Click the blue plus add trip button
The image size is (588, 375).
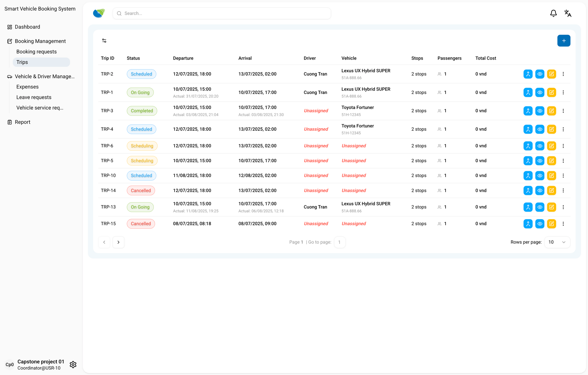point(563,41)
